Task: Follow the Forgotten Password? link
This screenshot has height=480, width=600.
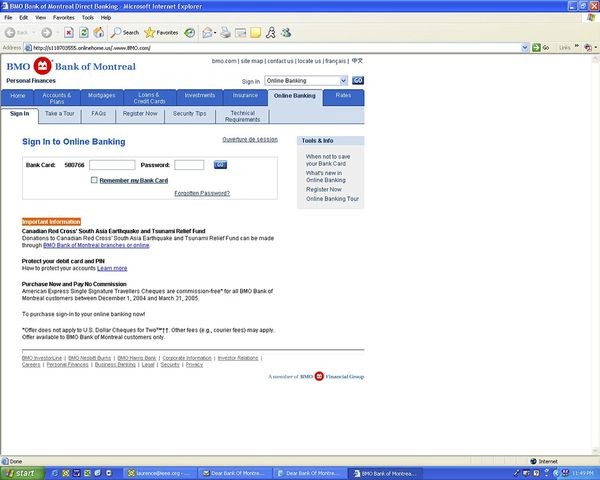Action: pyautogui.click(x=202, y=193)
